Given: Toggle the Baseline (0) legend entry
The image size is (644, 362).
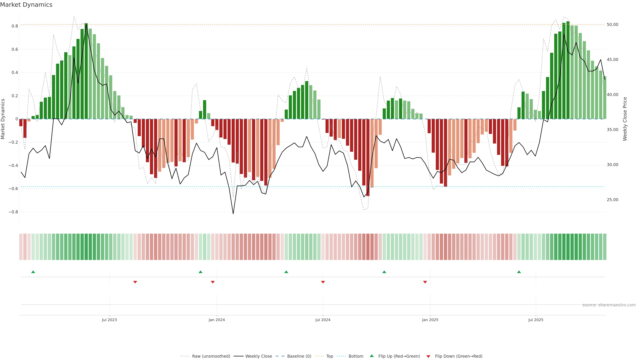Looking at the screenshot, I should [299, 356].
